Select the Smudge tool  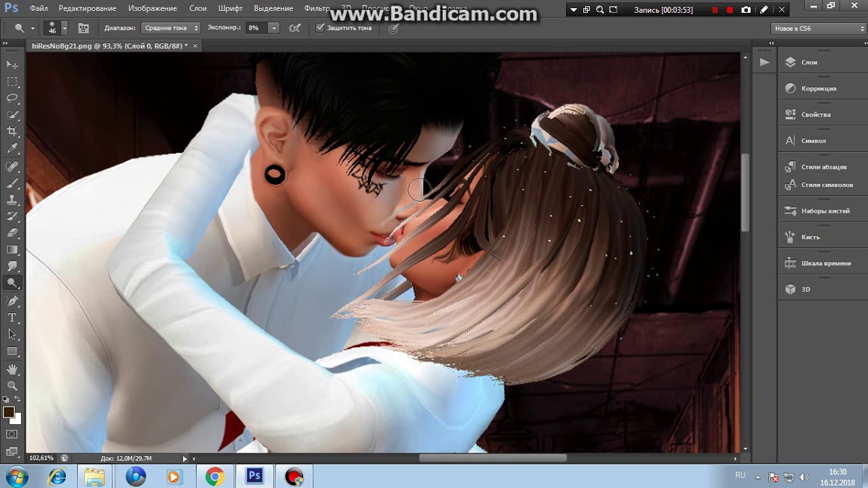(x=12, y=267)
